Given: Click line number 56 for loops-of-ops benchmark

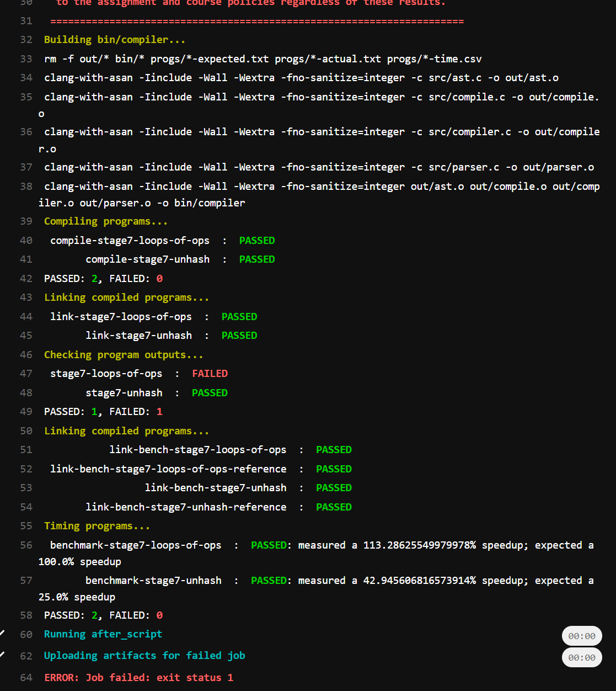Looking at the screenshot, I should [x=26, y=545].
